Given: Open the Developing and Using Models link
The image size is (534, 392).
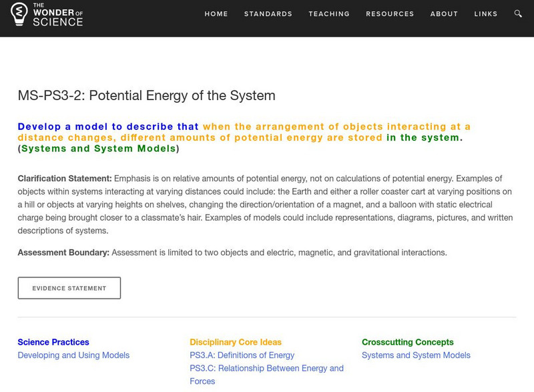Looking at the screenshot, I should [x=73, y=355].
